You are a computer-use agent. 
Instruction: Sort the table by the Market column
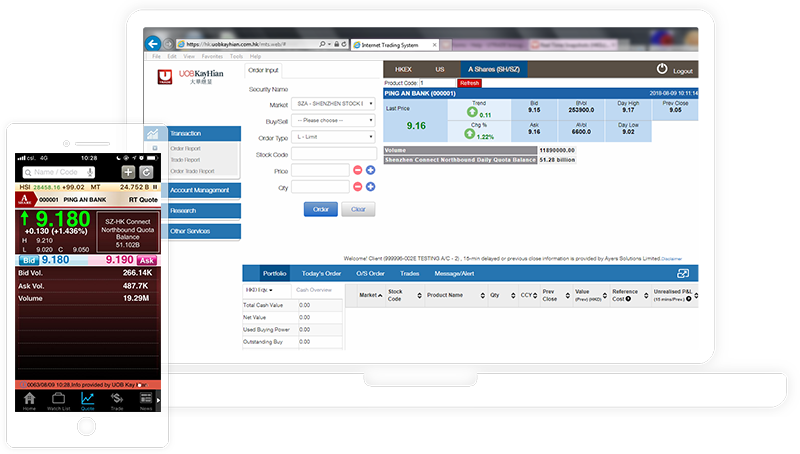click(x=371, y=295)
